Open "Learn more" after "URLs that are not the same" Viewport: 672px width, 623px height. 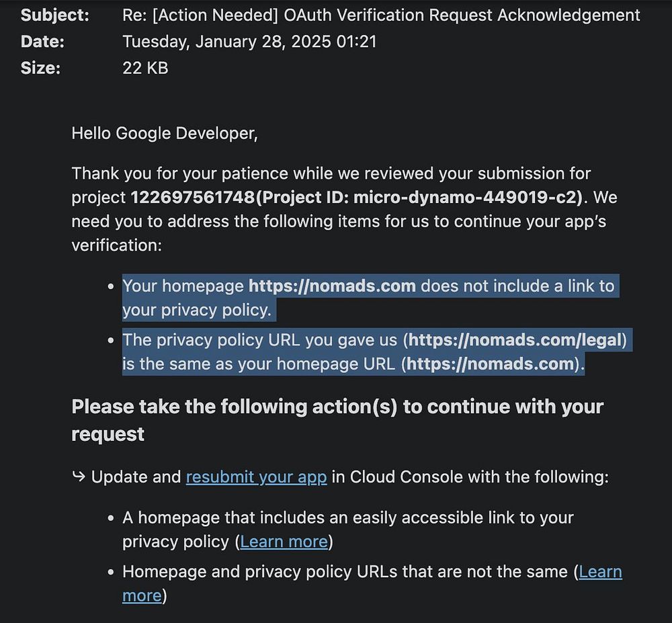pyautogui.click(x=600, y=572)
